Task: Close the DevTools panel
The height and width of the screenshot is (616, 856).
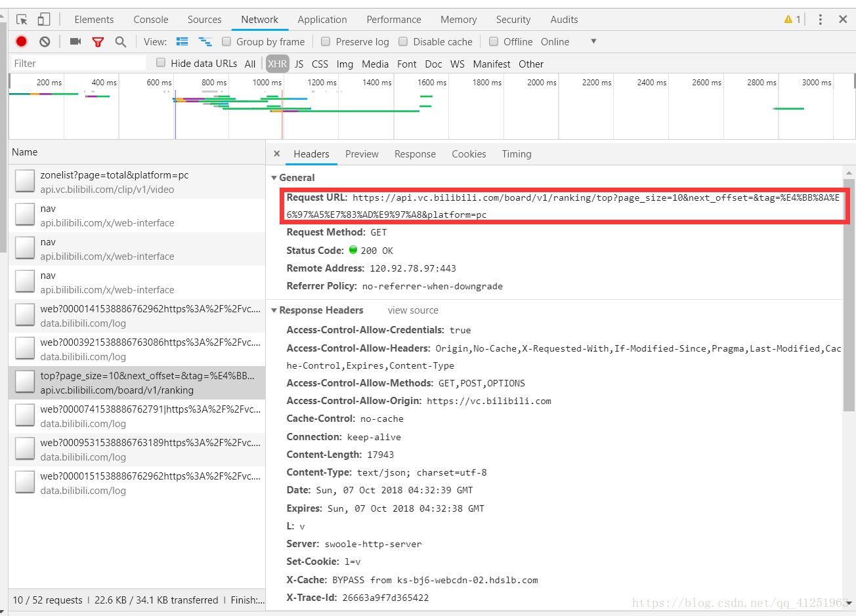Action: (843, 20)
